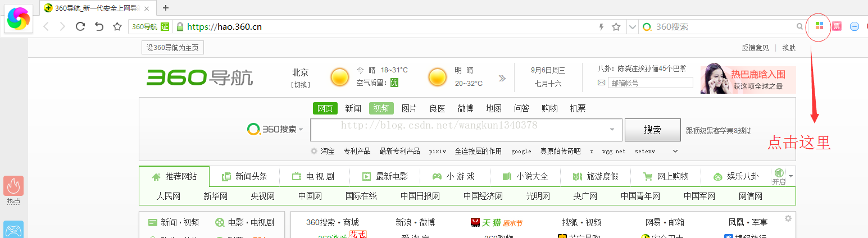Click today's sunny weather icon
The width and height of the screenshot is (868, 238).
tap(339, 77)
